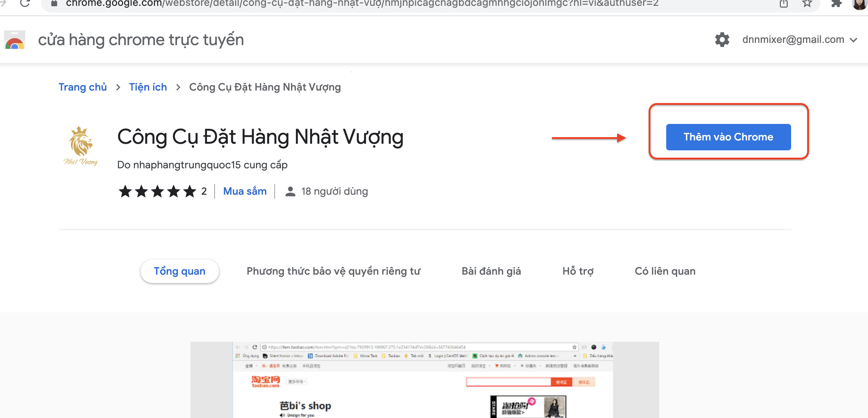Select the Tổng quan tab

[x=179, y=271]
